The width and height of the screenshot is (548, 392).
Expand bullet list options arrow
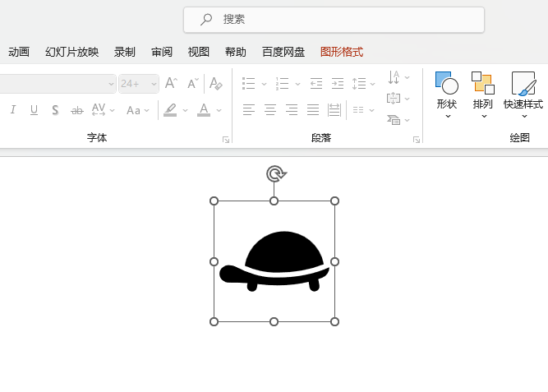coord(264,84)
